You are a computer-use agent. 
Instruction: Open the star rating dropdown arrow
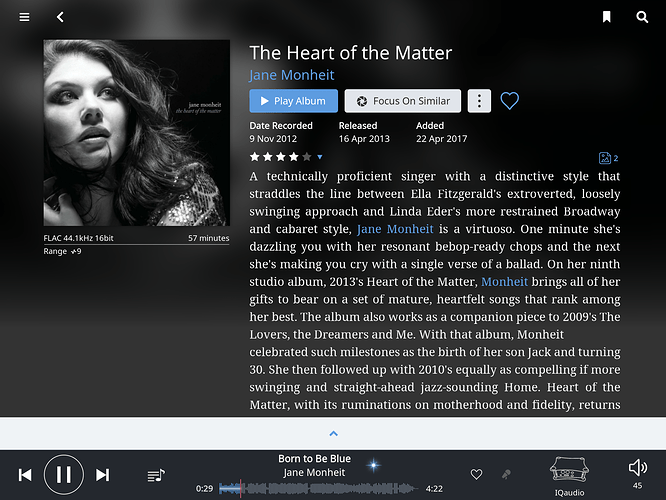click(x=320, y=157)
